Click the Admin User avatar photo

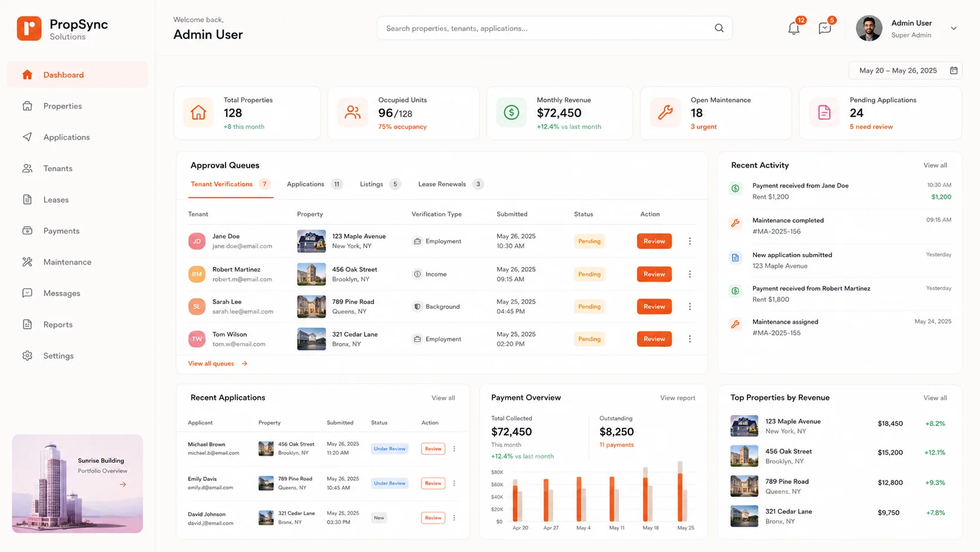pyautogui.click(x=869, y=28)
